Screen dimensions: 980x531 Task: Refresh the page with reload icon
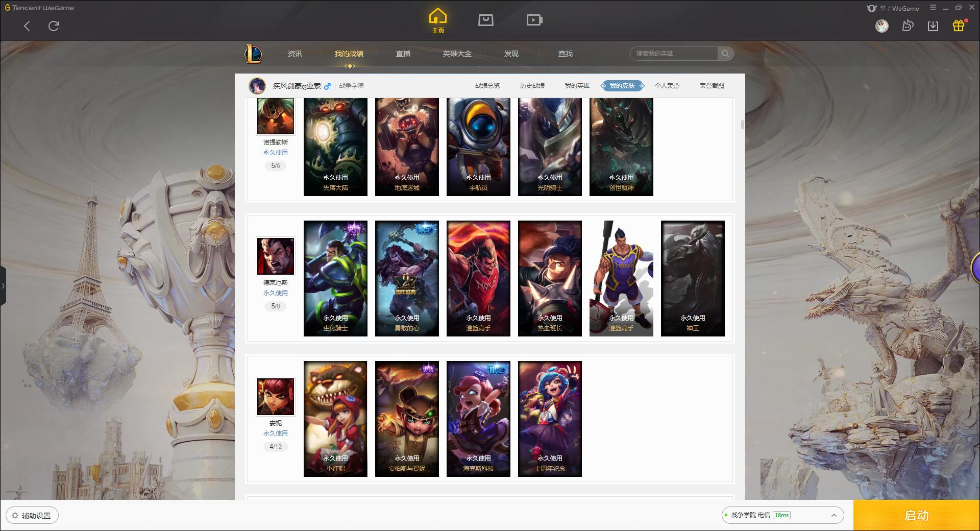54,26
